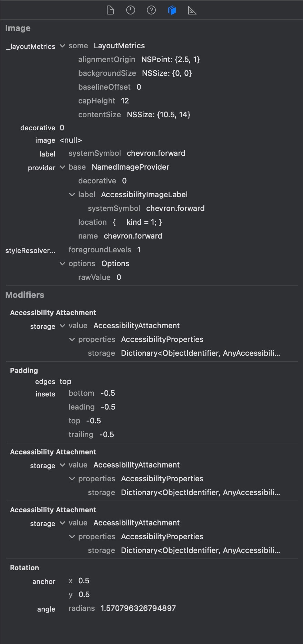Click the Padding section header
The image size is (303, 644).
click(x=24, y=371)
